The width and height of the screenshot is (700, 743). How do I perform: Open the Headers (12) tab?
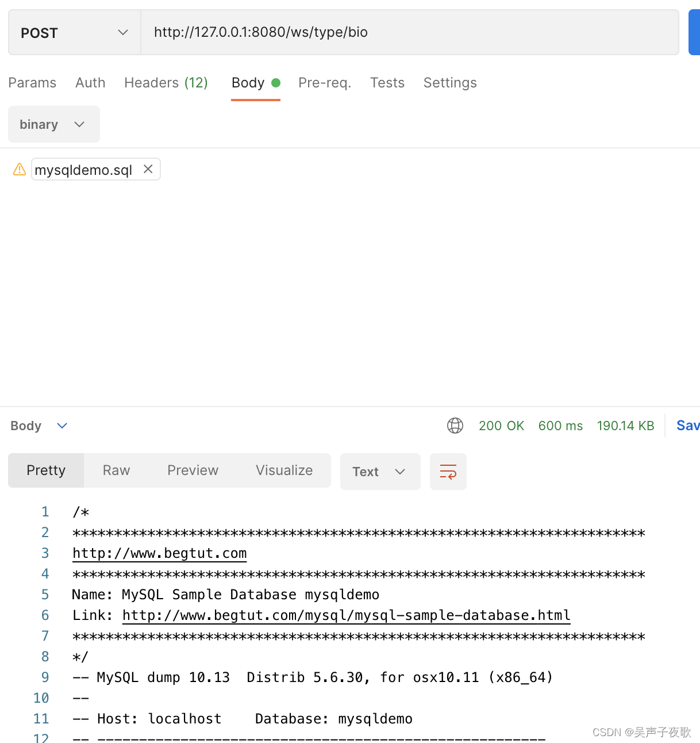pyautogui.click(x=166, y=83)
